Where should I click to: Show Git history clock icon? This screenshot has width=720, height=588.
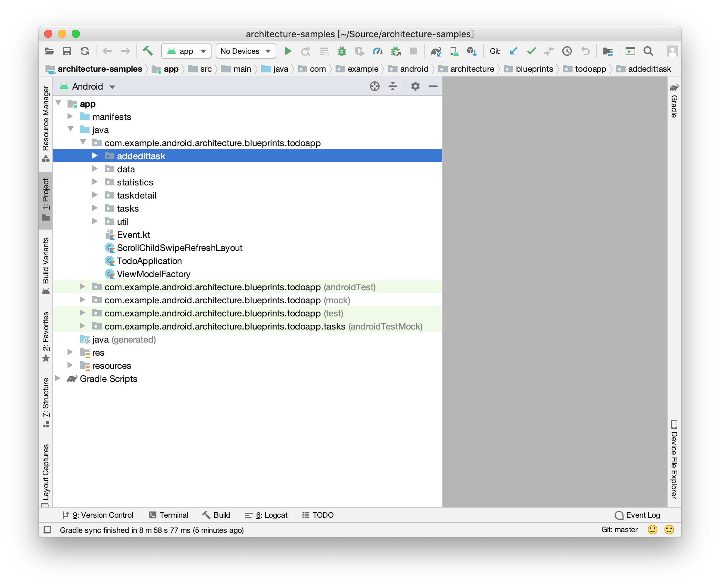[x=567, y=51]
